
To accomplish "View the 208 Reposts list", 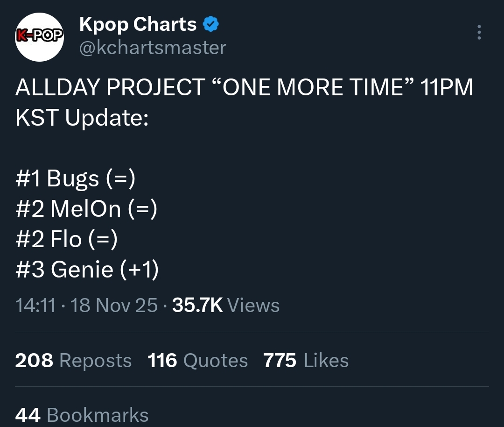I will pos(73,361).
